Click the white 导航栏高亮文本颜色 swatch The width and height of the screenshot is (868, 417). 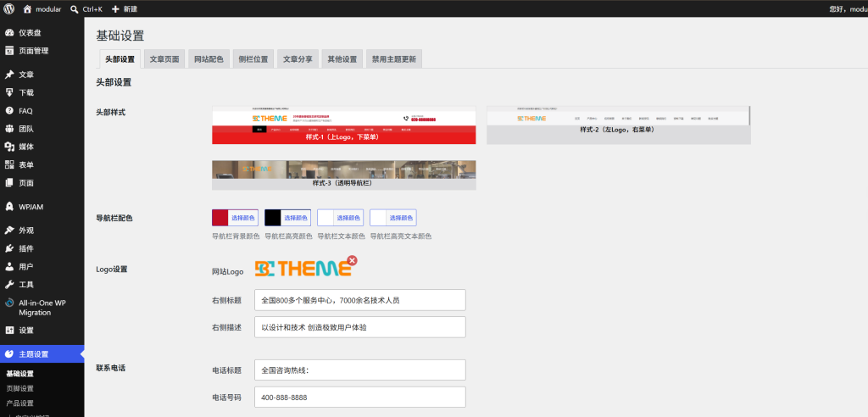pyautogui.click(x=378, y=218)
